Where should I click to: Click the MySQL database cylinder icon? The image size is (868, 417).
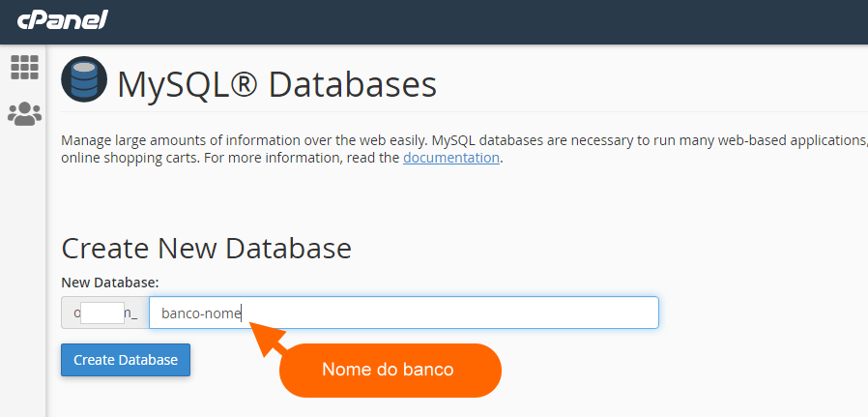point(84,79)
